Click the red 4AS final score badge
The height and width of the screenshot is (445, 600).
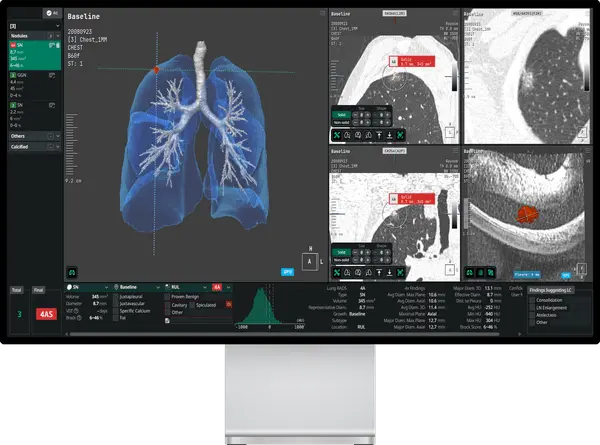[46, 314]
